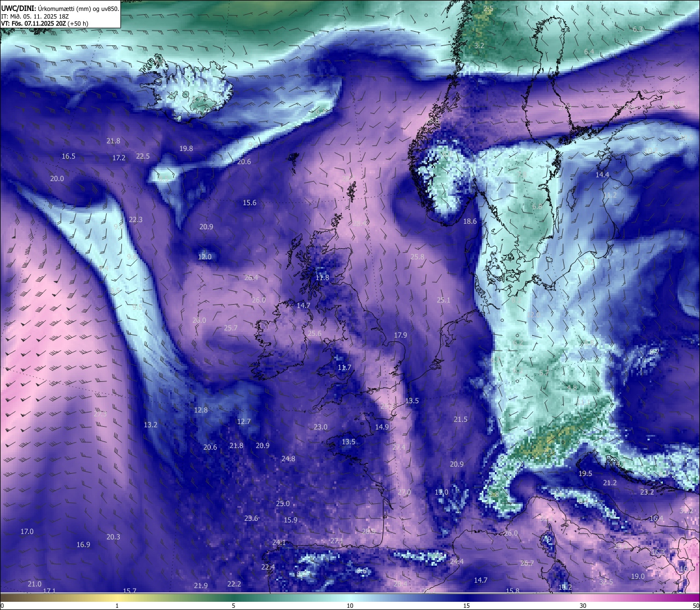Click the value 24.4 on the map
Viewport: 700px width, 610px height.
(457, 562)
